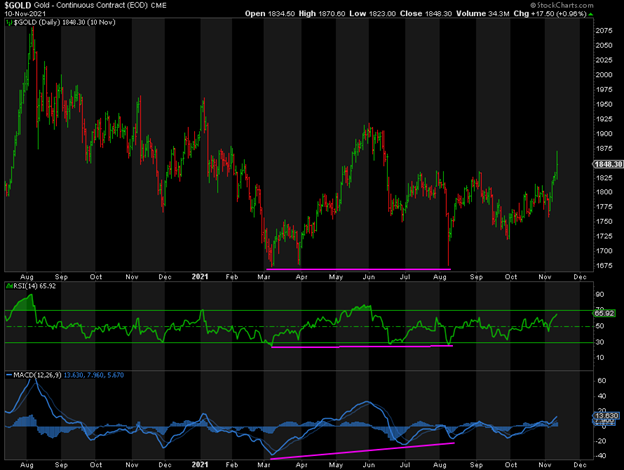The width and height of the screenshot is (624, 470).
Task: Click the 1950 price axis label
Action: click(604, 104)
